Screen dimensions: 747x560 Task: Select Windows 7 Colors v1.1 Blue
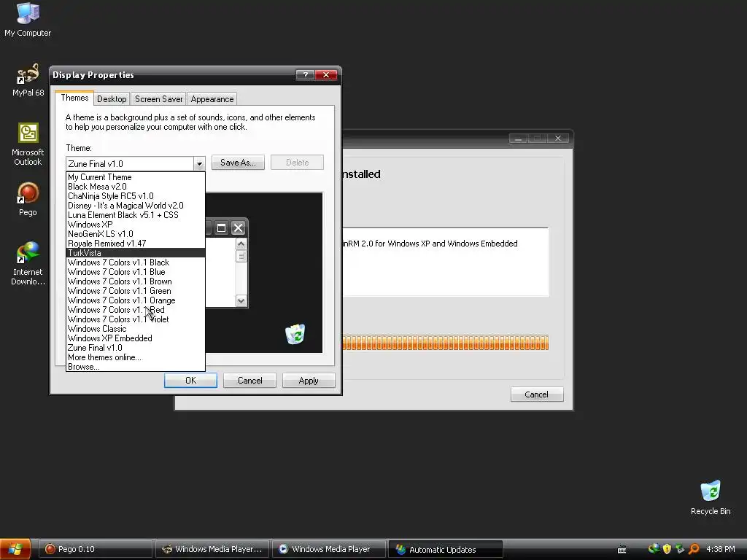pyautogui.click(x=135, y=272)
